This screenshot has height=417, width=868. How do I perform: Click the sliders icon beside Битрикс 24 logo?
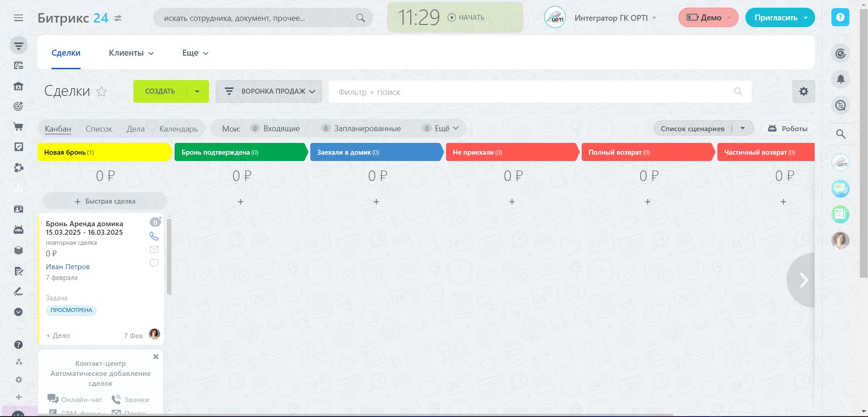tap(118, 19)
